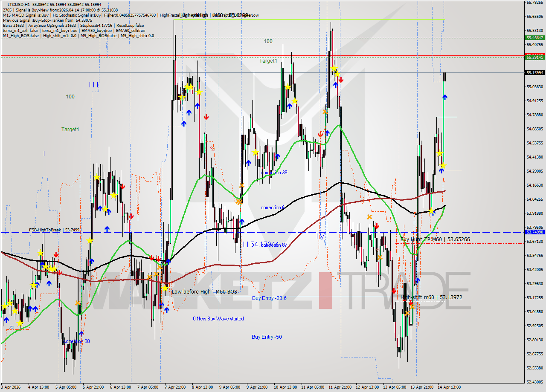The height and width of the screenshot is (392, 546).
Task: Click the orange X marker near 12 Apr 05:00
Action: (369, 217)
